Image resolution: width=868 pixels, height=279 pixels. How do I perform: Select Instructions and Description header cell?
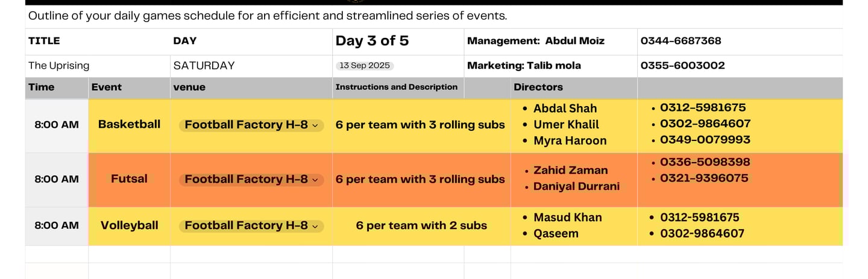[398, 87]
